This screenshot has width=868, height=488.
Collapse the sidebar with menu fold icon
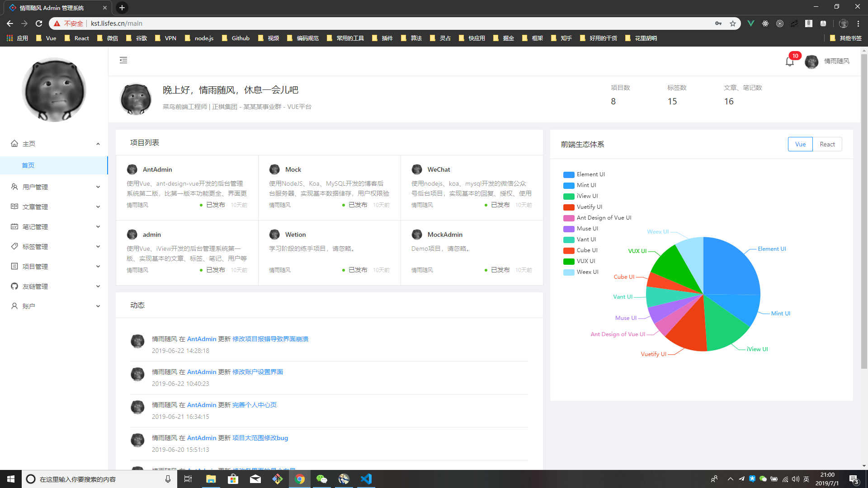123,60
